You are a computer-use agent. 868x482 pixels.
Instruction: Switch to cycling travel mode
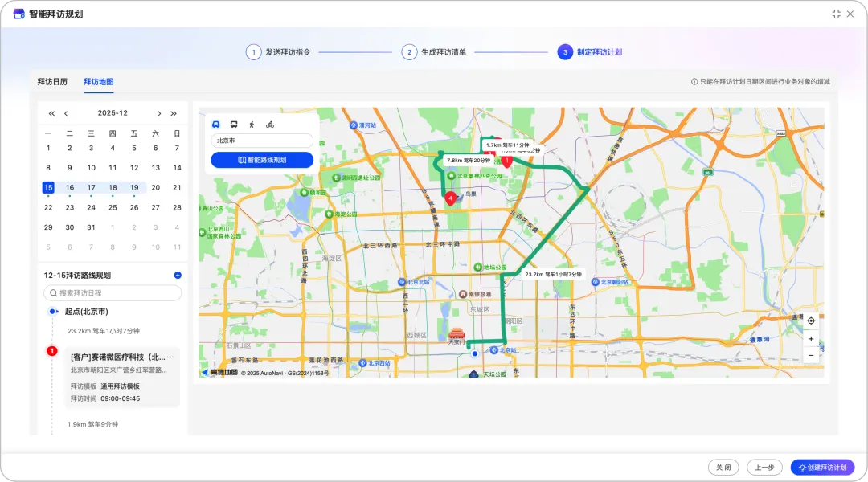[x=270, y=125]
